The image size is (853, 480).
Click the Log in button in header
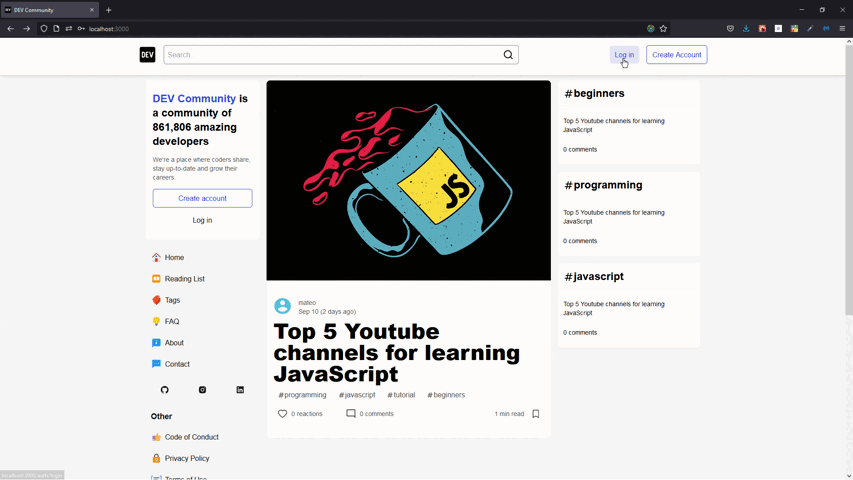(x=624, y=54)
